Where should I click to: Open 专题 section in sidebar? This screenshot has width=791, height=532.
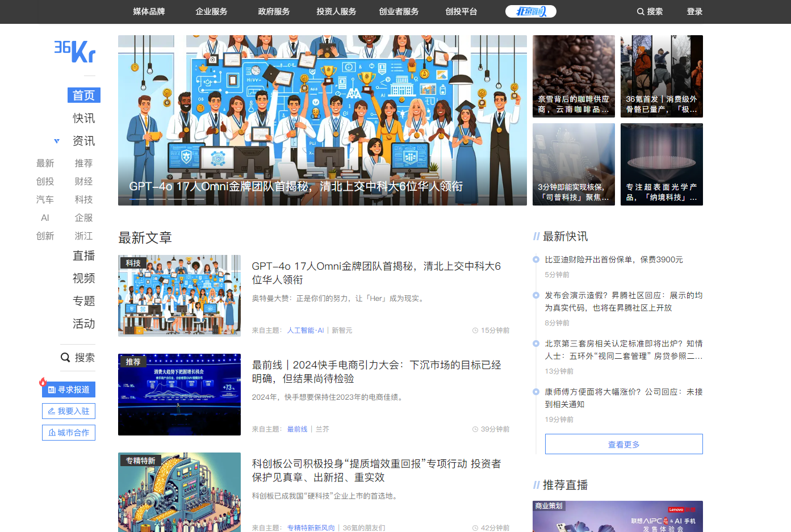coord(84,301)
